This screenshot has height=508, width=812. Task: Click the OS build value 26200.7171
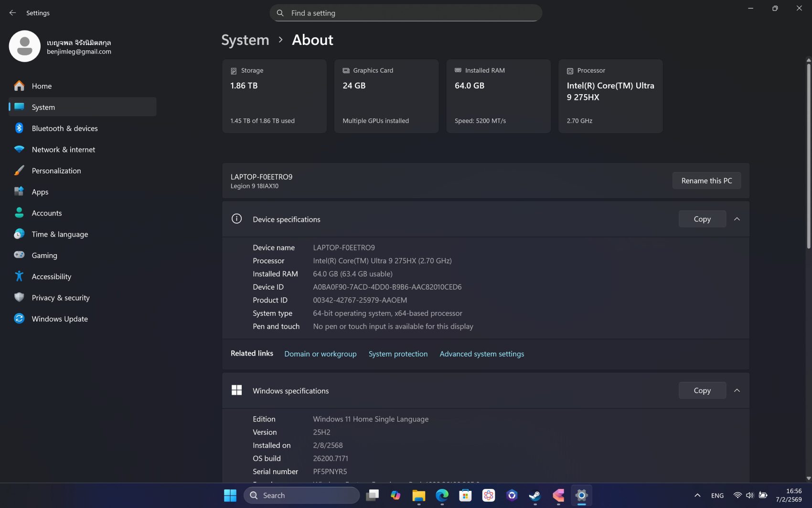(x=331, y=458)
